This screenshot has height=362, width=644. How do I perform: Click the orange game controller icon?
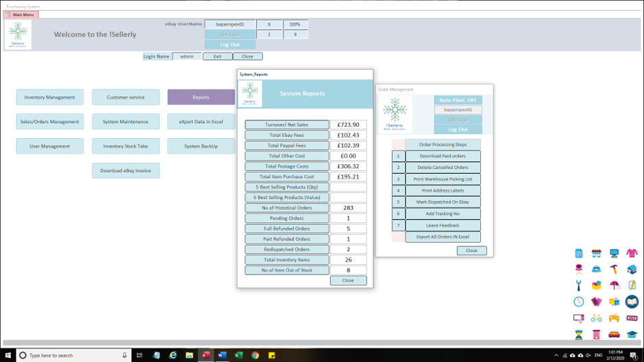[x=614, y=318]
